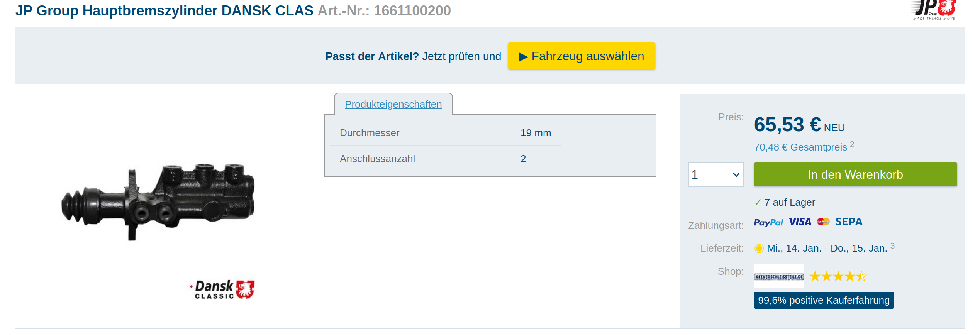Click the 70,48 € Gesamtpreis link
Viewport: 980px width, 335px height.
(x=800, y=147)
